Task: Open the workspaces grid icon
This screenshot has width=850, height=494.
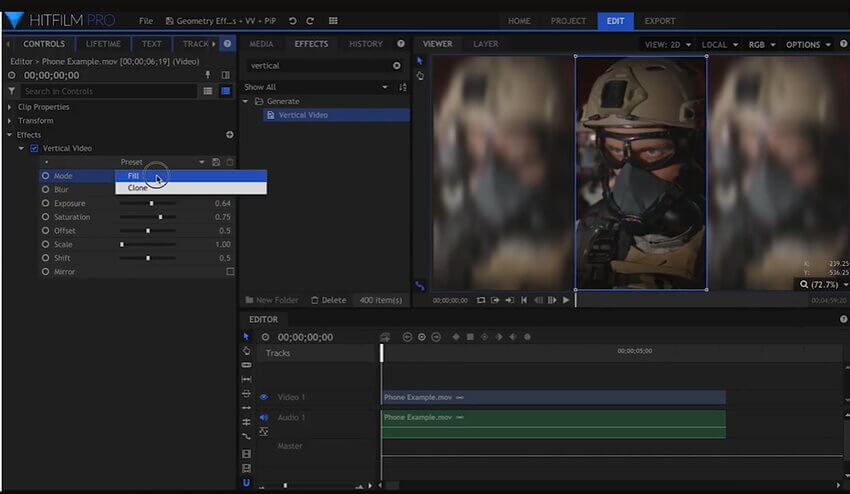Action: (x=333, y=21)
